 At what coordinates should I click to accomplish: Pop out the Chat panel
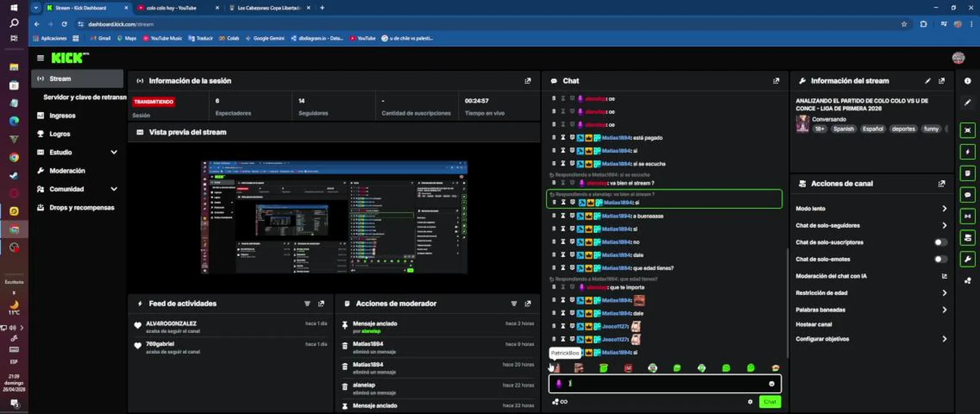tap(776, 81)
